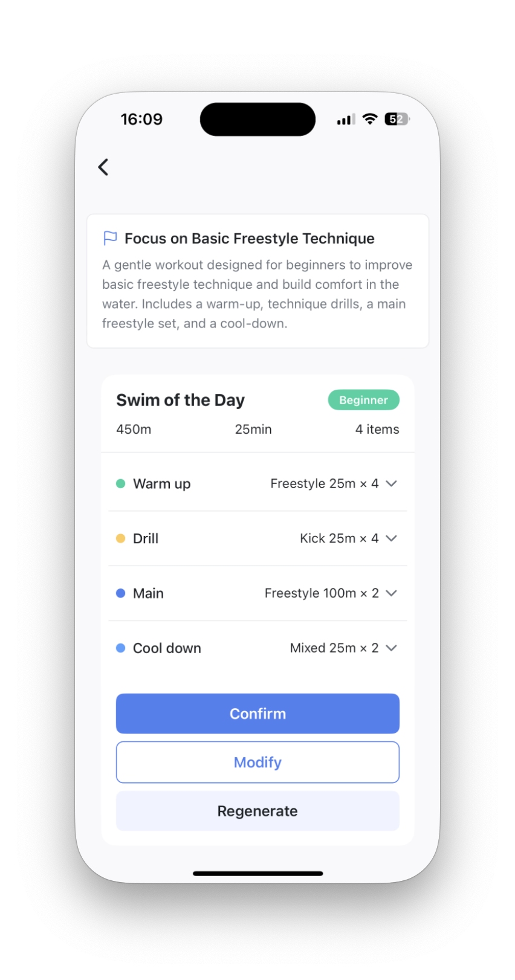Tap the Modify button
Image resolution: width=515 pixels, height=980 pixels.
(x=257, y=762)
